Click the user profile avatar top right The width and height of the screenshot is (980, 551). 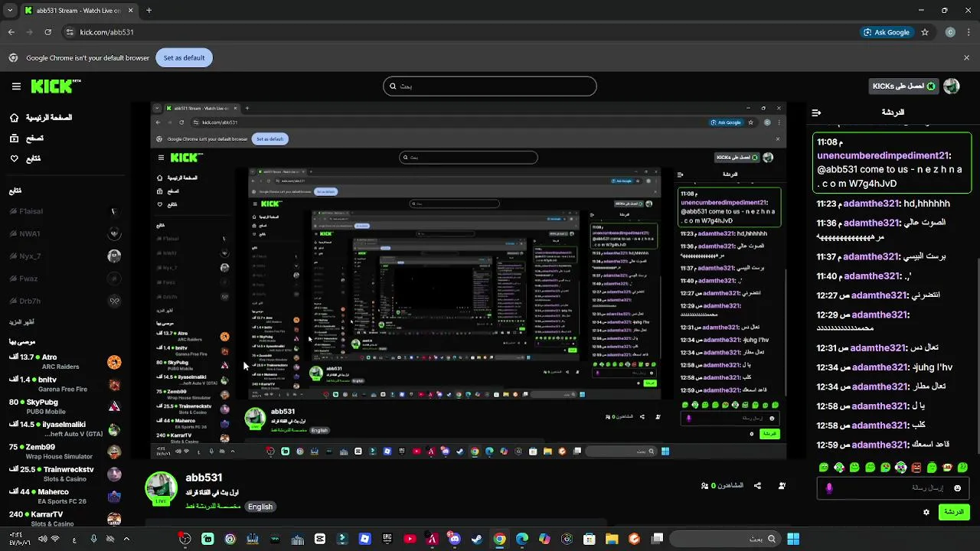[951, 86]
